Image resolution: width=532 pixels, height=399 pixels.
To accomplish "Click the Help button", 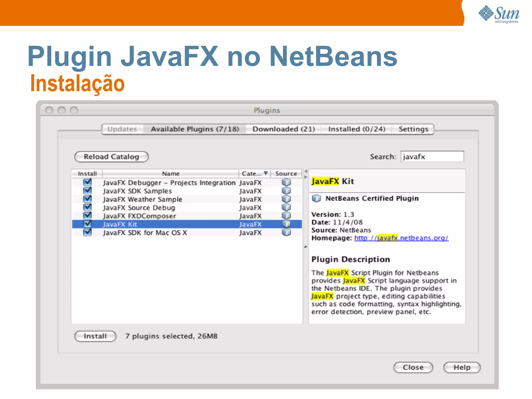I will pos(462,368).
